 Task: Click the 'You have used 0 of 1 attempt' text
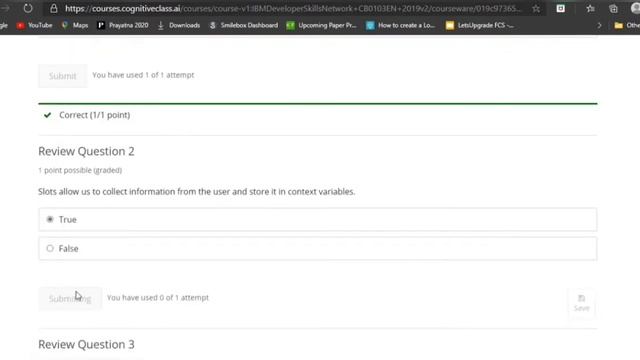(158, 298)
